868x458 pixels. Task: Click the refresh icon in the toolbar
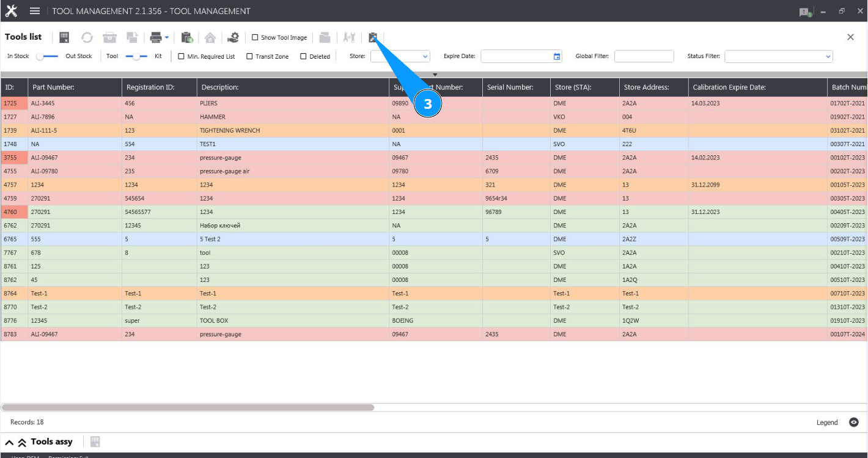coord(87,38)
